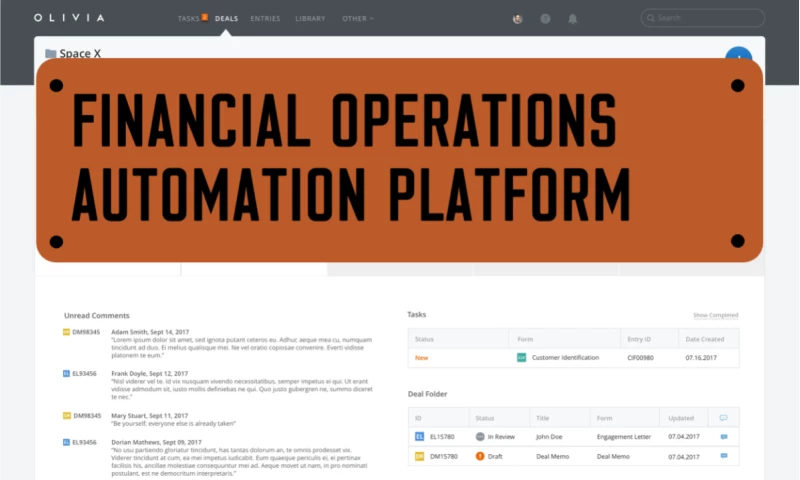Click the Title column header in Deal Folder

(x=542, y=418)
